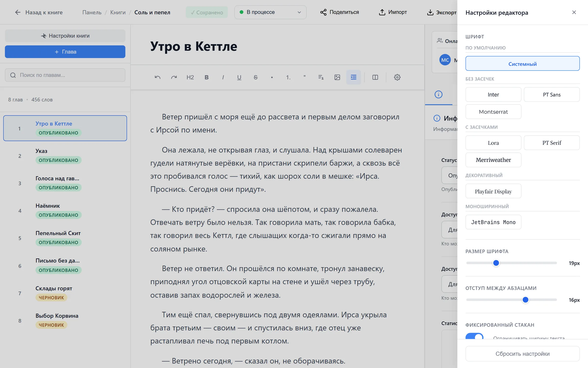Open chapter 7 Склады горят
This screenshot has height=368, width=588.
point(65,293)
